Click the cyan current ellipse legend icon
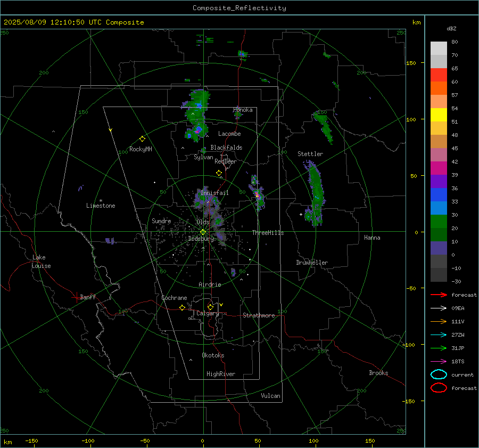Screen dimensions: 479x448 point(439,374)
